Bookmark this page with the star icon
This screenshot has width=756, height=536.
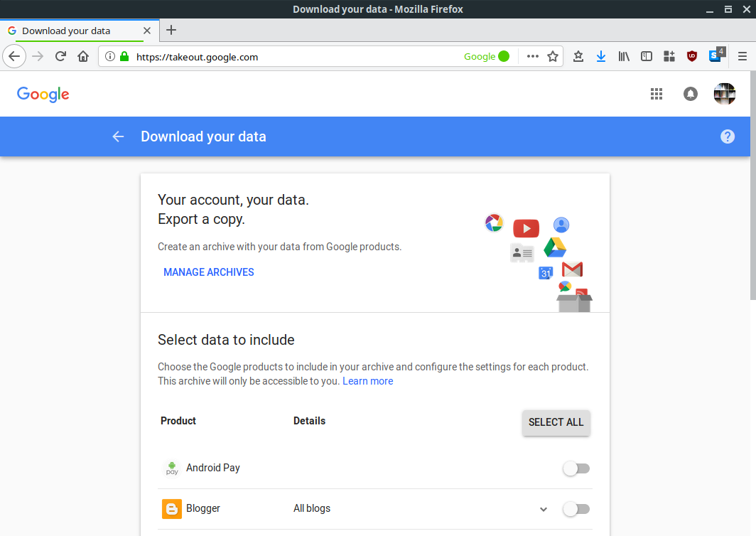click(553, 56)
